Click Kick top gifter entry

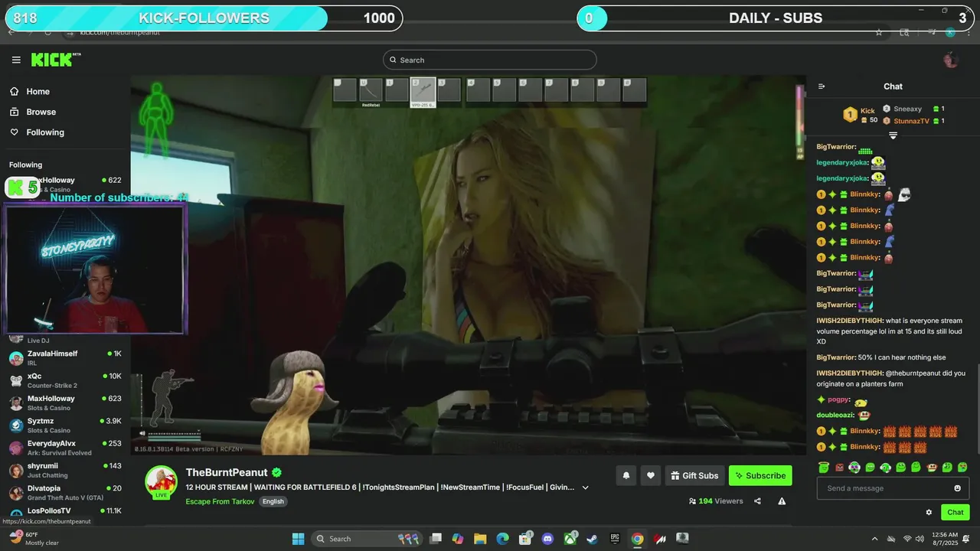pyautogui.click(x=861, y=115)
